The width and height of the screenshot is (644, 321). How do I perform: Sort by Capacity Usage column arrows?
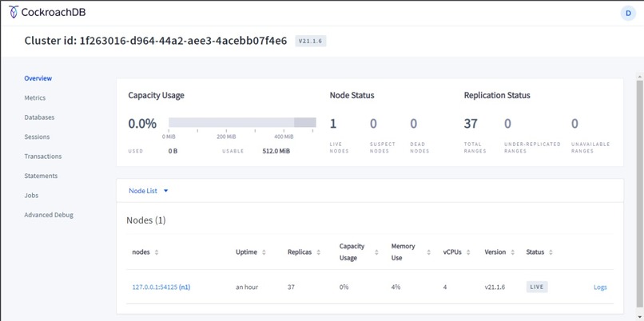tap(376, 252)
